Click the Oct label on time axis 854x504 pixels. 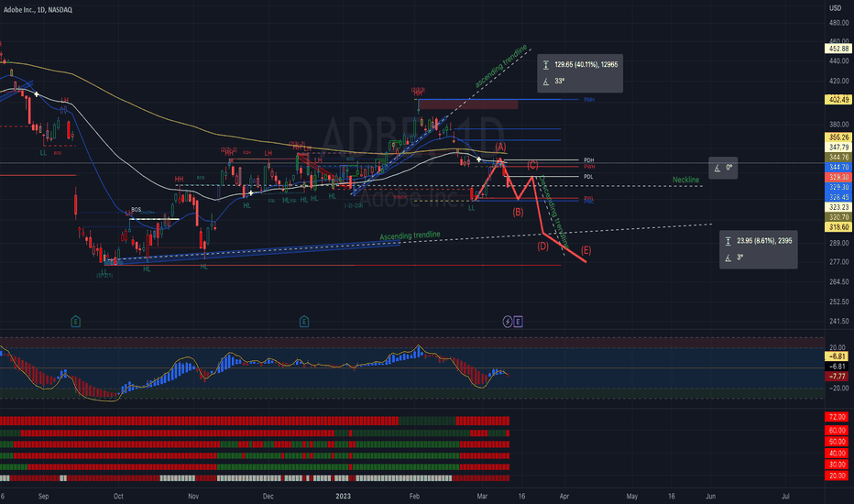[118, 497]
